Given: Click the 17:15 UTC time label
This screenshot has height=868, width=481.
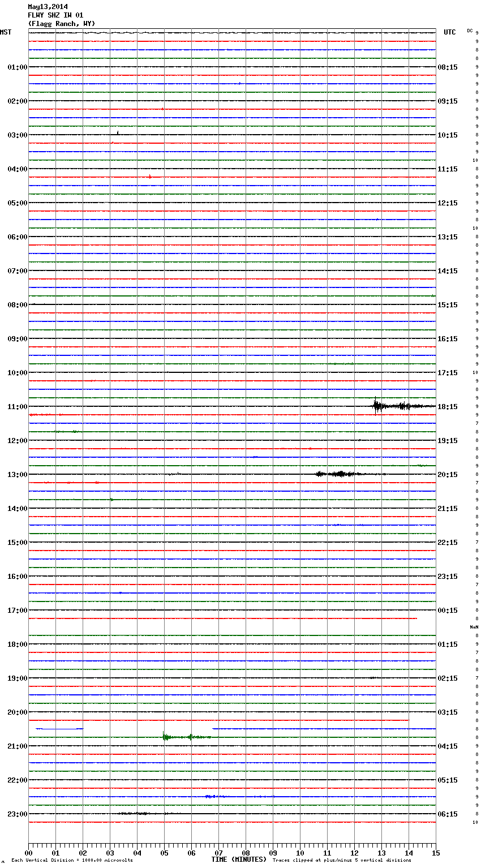Looking at the screenshot, I should [x=448, y=373].
